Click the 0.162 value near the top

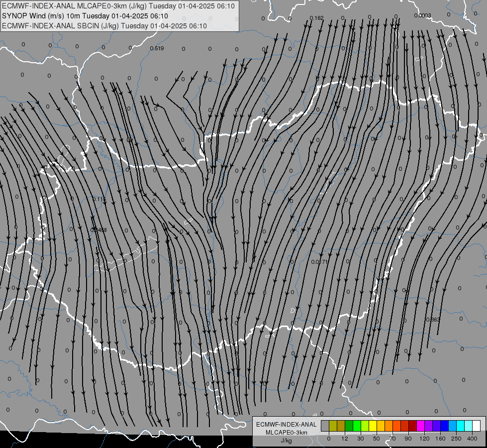pos(317,18)
